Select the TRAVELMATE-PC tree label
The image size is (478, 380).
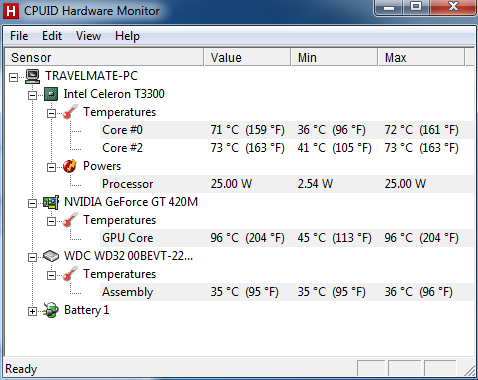tap(92, 76)
